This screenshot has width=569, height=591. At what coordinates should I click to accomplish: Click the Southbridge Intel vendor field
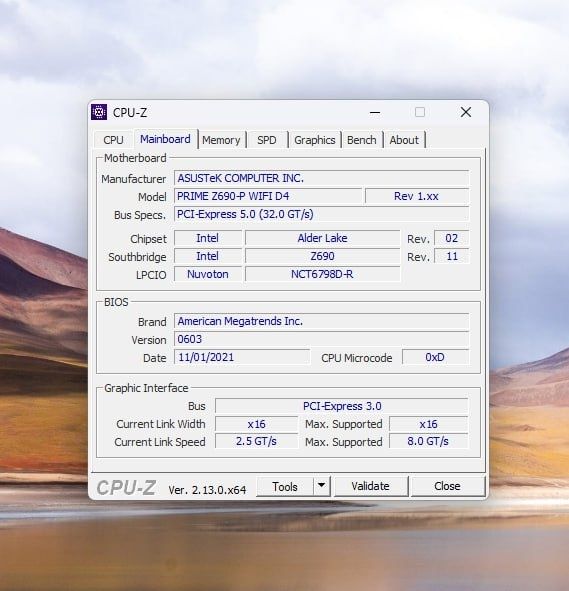pos(208,256)
